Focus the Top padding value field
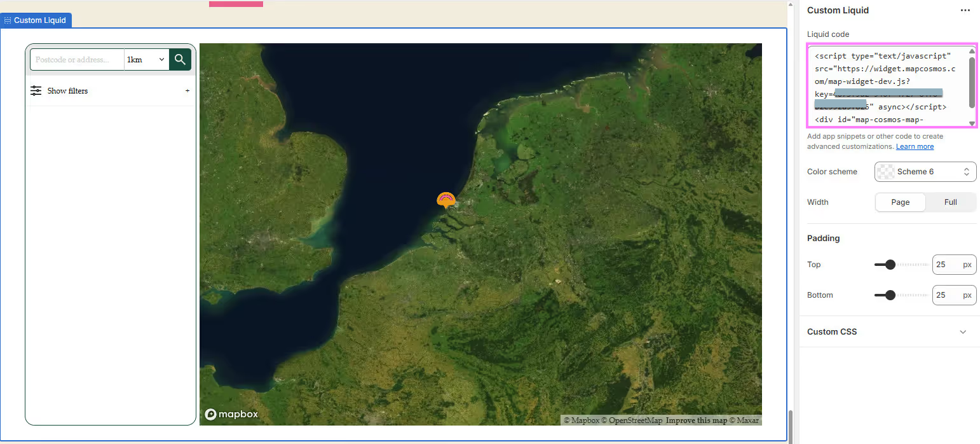Viewport: 980px width, 444px height. click(x=954, y=265)
